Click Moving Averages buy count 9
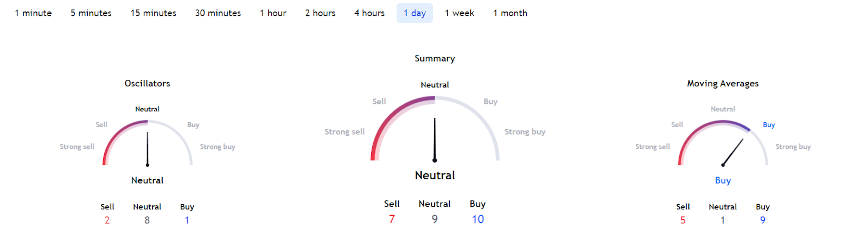This screenshot has height=232, width=868. click(762, 220)
